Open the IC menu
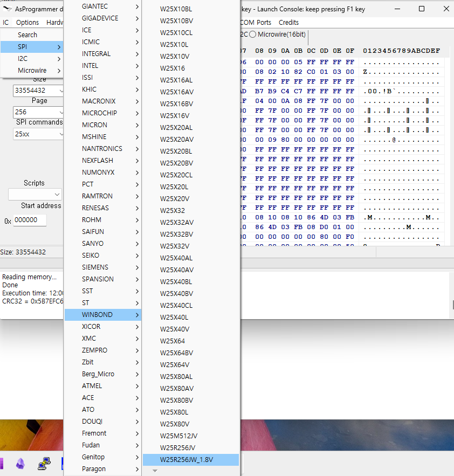The image size is (454, 476). (x=6, y=23)
